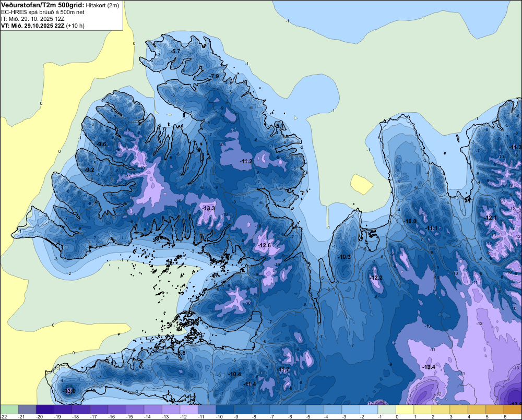Select the -9.6 temperature label
Screen dimensions: 522x420
101,144
